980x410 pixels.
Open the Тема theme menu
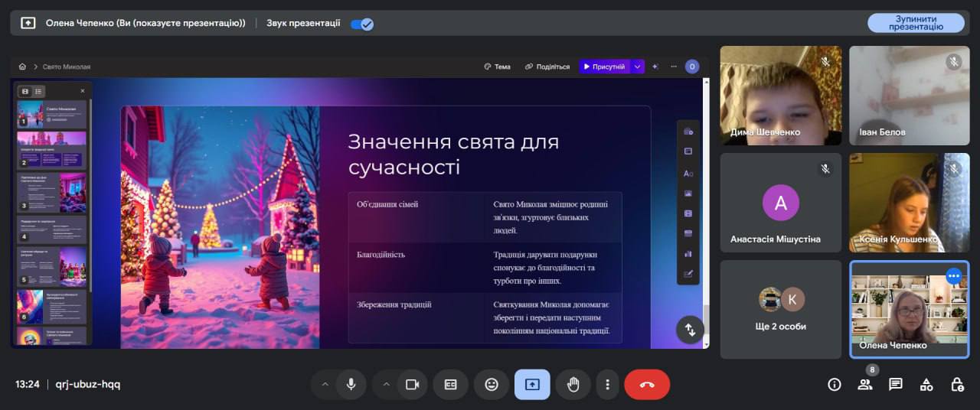(x=497, y=67)
